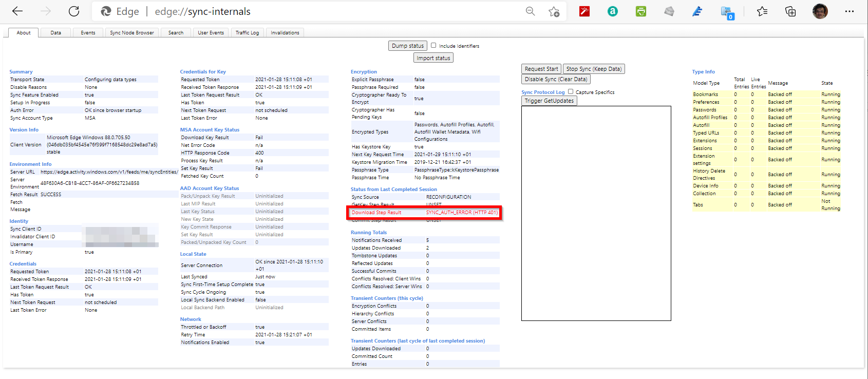Click the PassphraseType::kKeystorePassphrase value

point(457,170)
